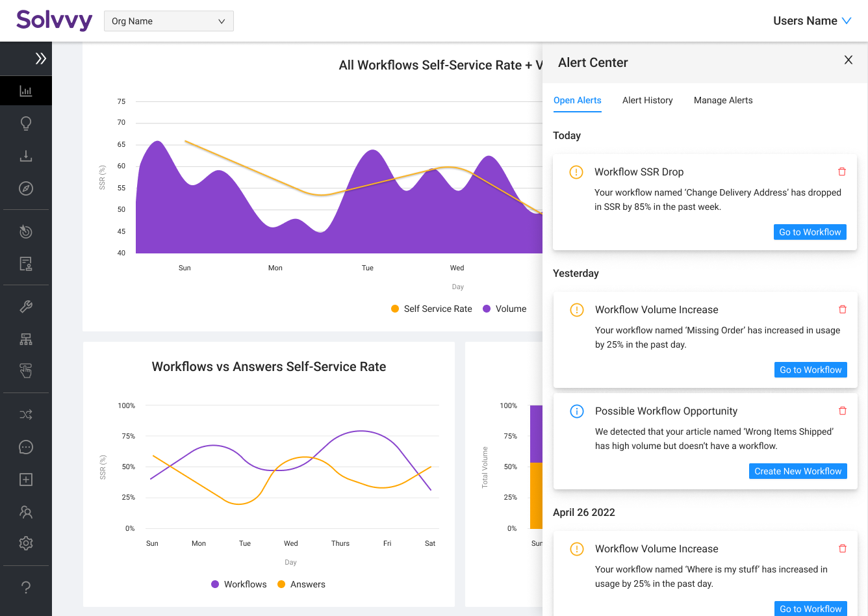Screen dimensions: 868x616
Task: Click the 'Alert Center' panel title
Action: pos(593,62)
